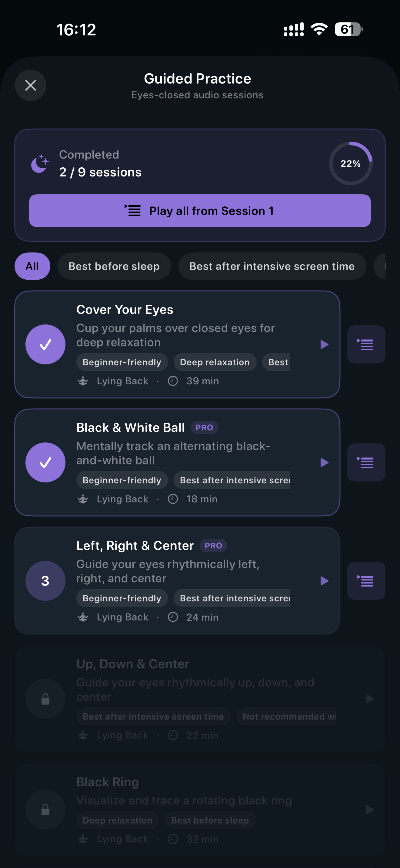
Task: Play the Left, Right & Center session
Action: point(325,581)
